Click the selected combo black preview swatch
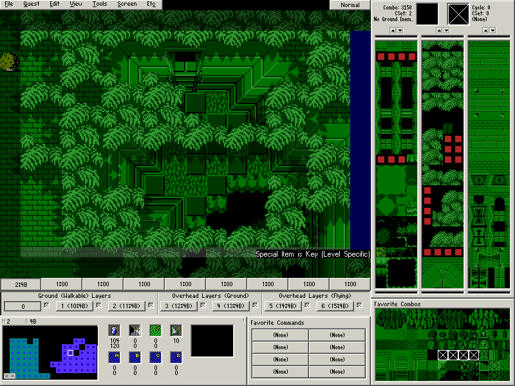Viewport: 515px width, 386px height. click(x=427, y=14)
